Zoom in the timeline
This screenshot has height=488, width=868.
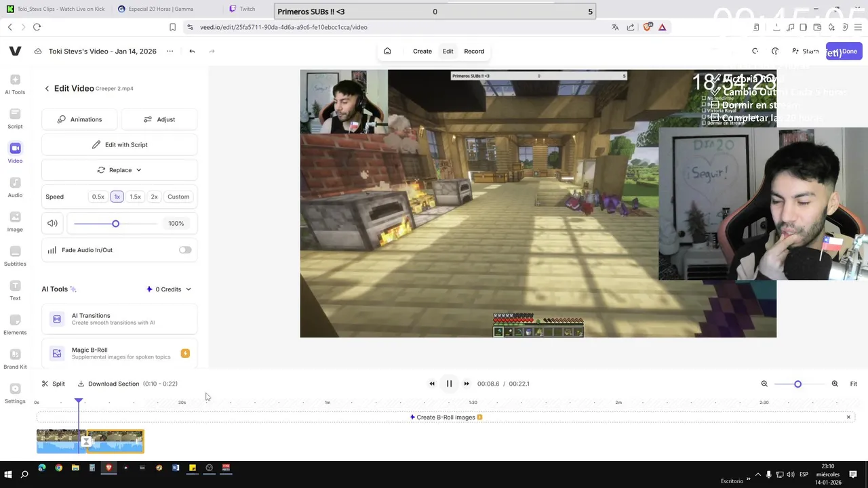coord(835,384)
